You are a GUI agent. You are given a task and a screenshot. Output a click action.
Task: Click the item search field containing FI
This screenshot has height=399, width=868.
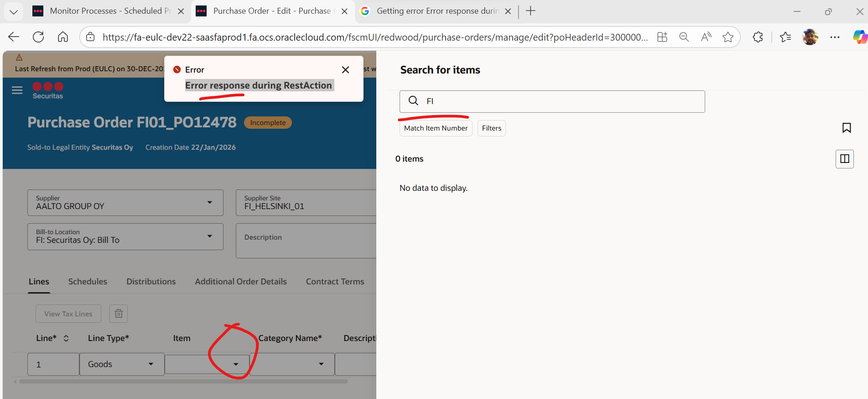[x=552, y=101]
